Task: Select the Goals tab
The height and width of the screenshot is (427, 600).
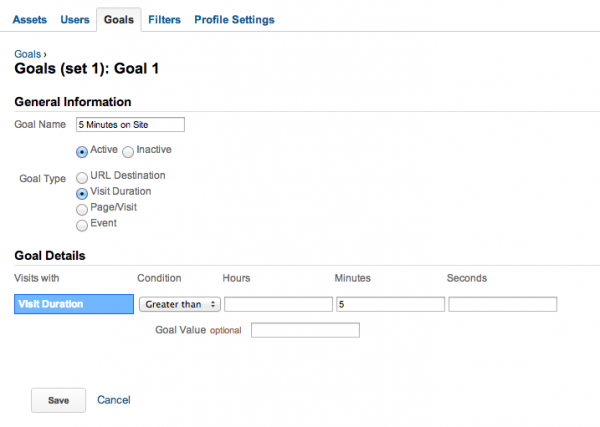Action: click(119, 19)
